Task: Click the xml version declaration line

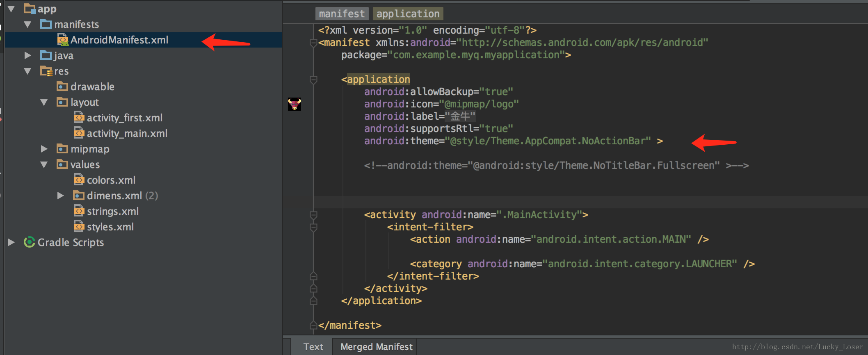Action: 427,30
